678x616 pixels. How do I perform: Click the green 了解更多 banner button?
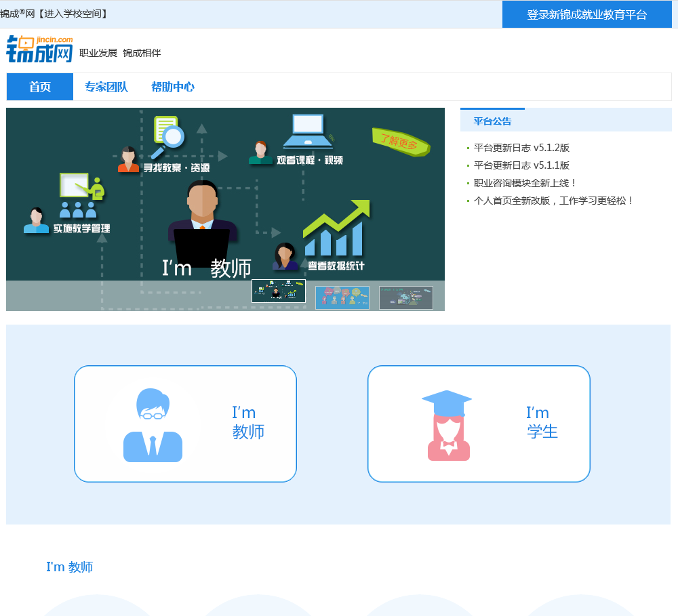[x=401, y=142]
